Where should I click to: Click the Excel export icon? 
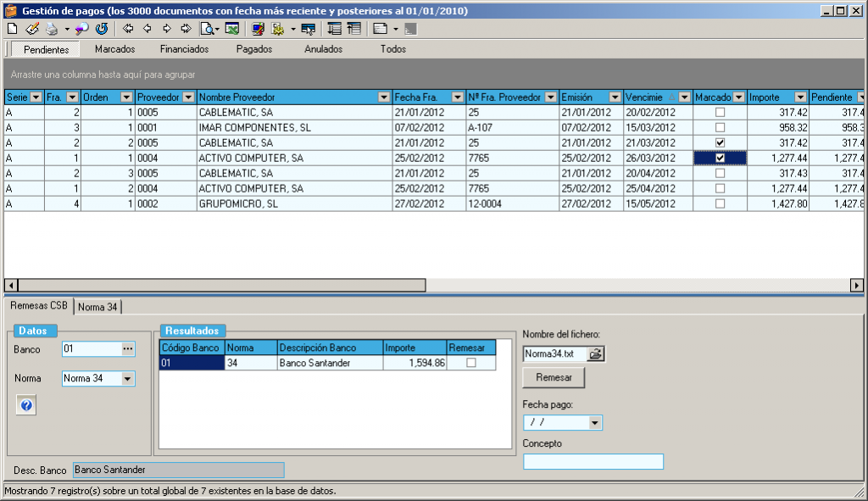click(x=231, y=29)
